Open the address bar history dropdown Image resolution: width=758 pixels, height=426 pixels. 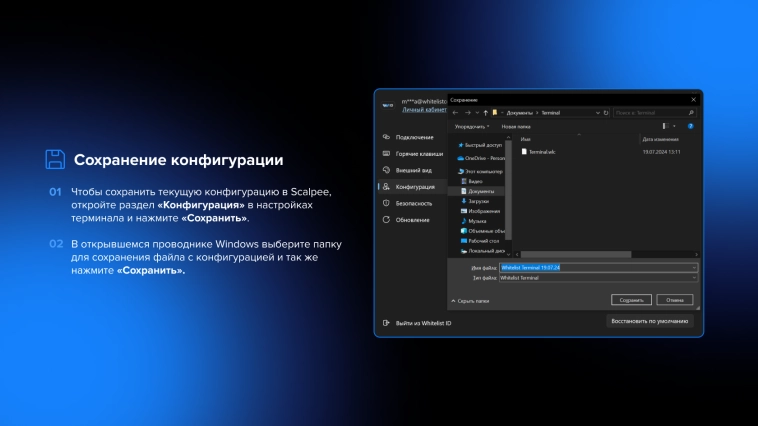pyautogui.click(x=598, y=113)
